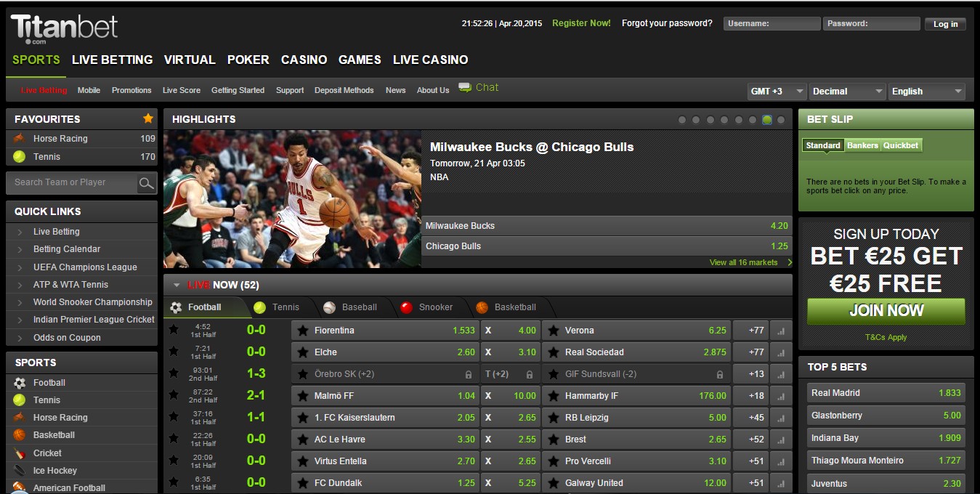Open stats icon for Kaiserslautern match
Image resolution: width=980 pixels, height=494 pixels.
point(781,418)
